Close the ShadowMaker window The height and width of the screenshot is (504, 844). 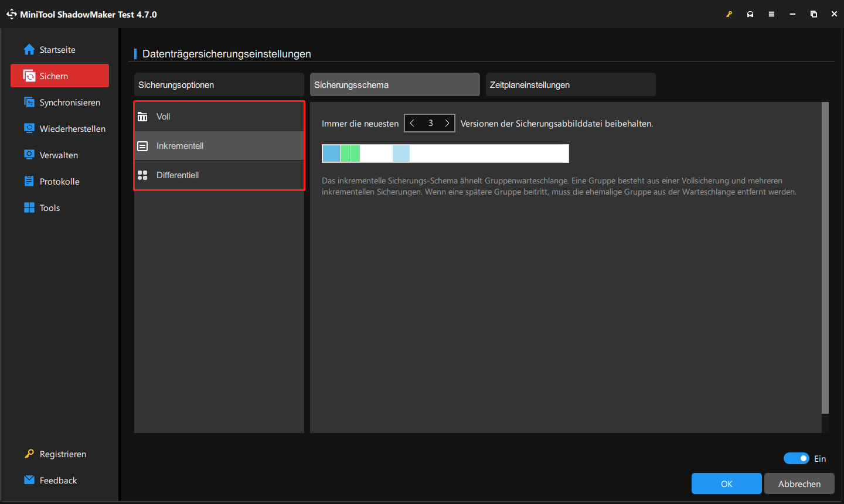tap(834, 14)
